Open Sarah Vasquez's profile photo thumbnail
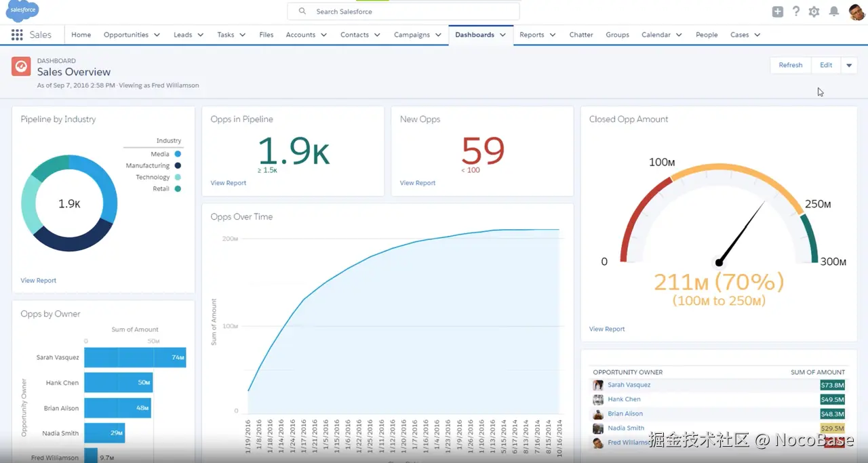This screenshot has width=868, height=463. point(597,384)
